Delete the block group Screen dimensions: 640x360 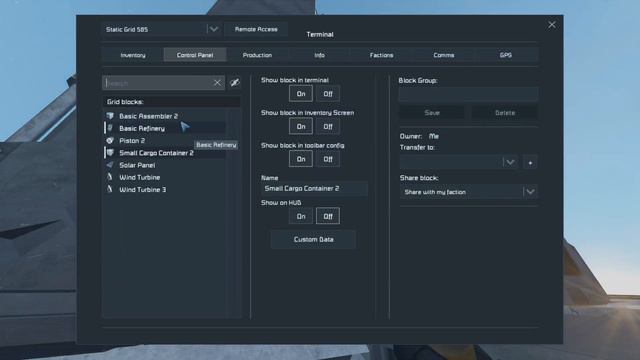(505, 113)
